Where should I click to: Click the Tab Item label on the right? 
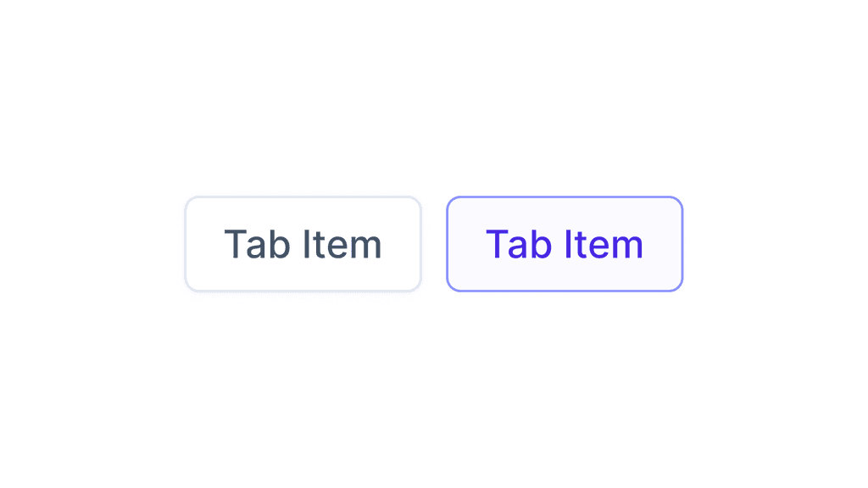click(x=565, y=244)
